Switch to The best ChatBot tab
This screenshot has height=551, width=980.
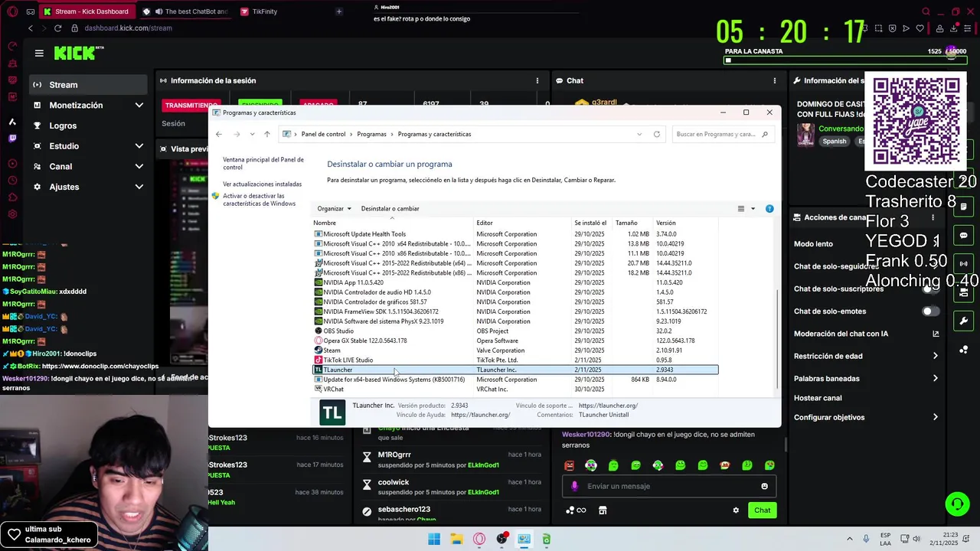[188, 11]
